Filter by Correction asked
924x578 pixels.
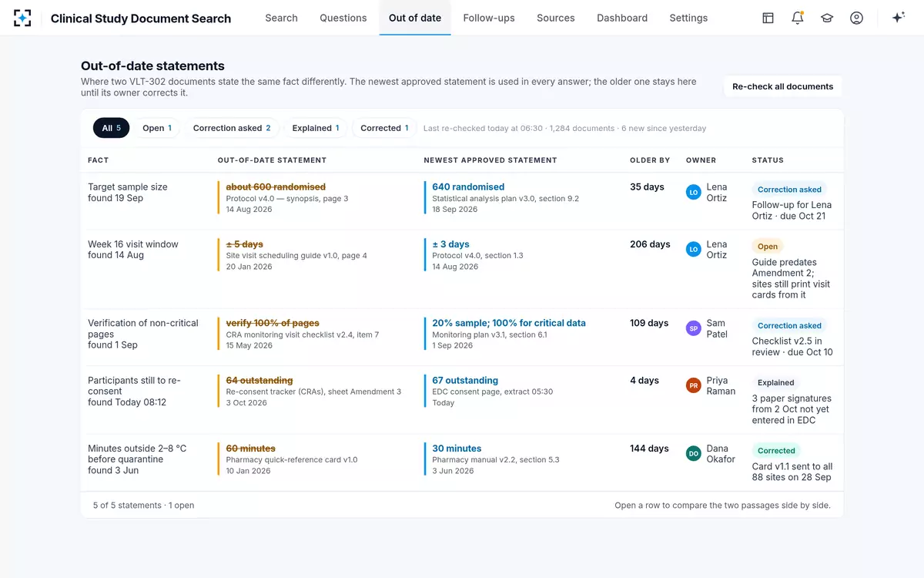[232, 128]
